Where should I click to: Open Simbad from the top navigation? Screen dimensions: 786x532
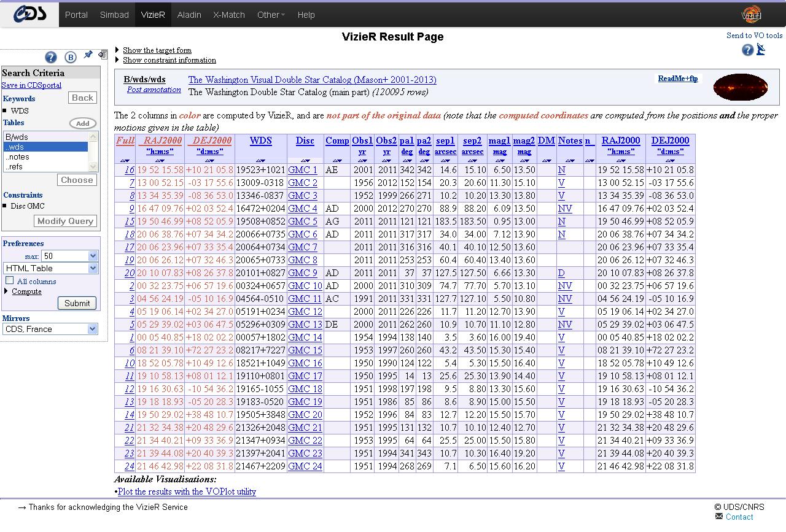(115, 15)
